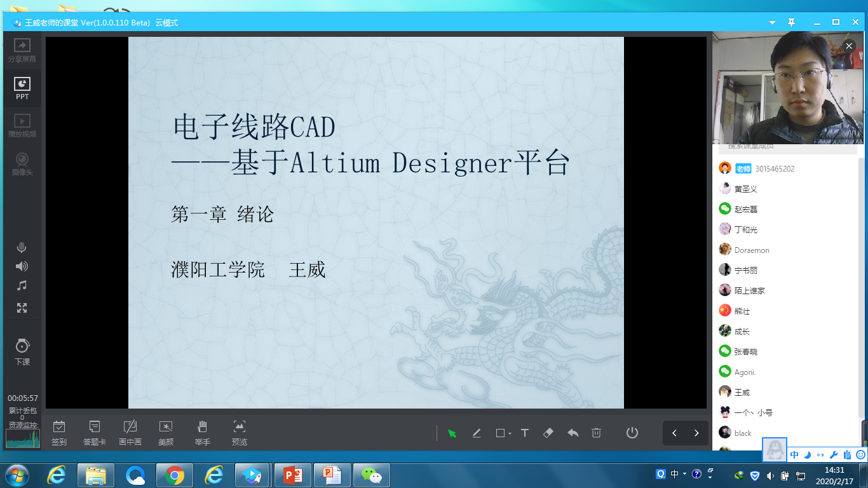The width and height of the screenshot is (868, 488).
Task: Go to next slide arrow
Action: coord(696,433)
